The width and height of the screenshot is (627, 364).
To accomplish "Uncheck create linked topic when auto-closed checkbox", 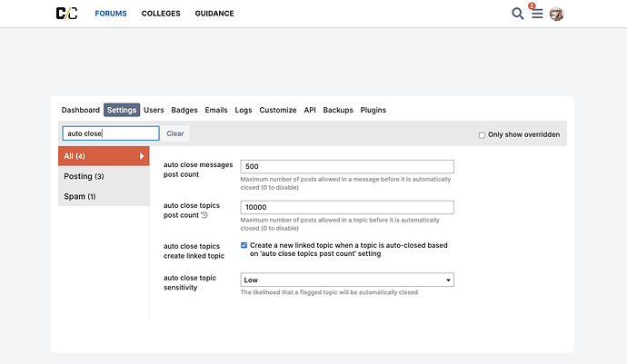I will point(244,245).
